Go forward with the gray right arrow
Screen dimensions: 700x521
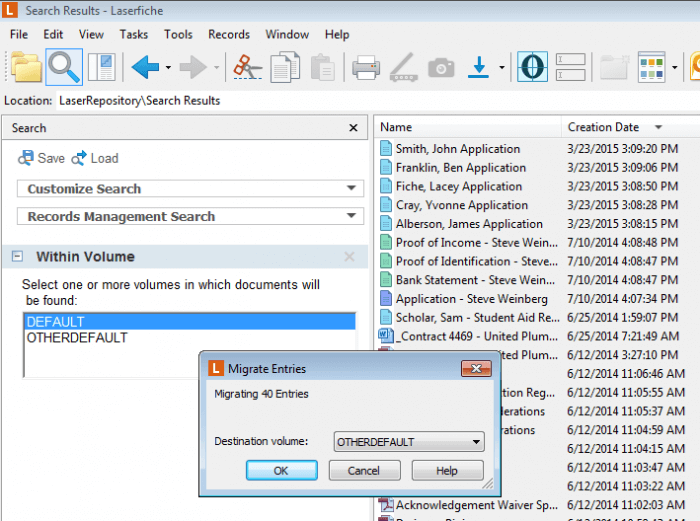pyautogui.click(x=193, y=67)
